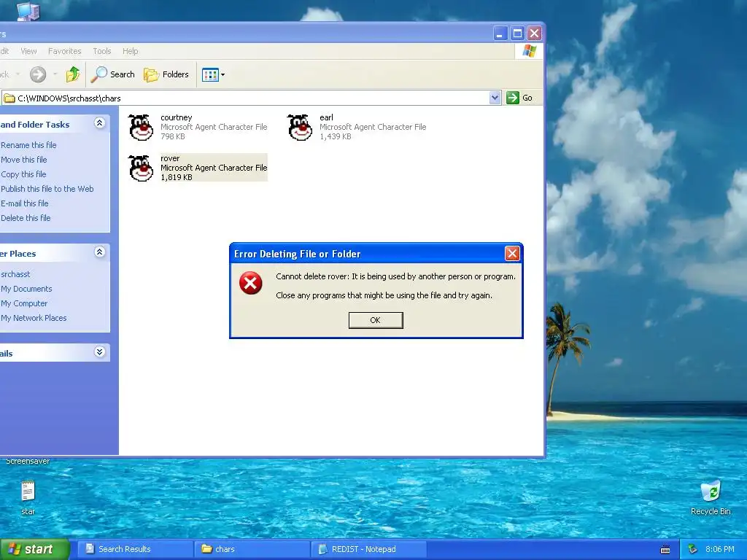
Task: Select the earl character file icon
Action: pos(300,127)
